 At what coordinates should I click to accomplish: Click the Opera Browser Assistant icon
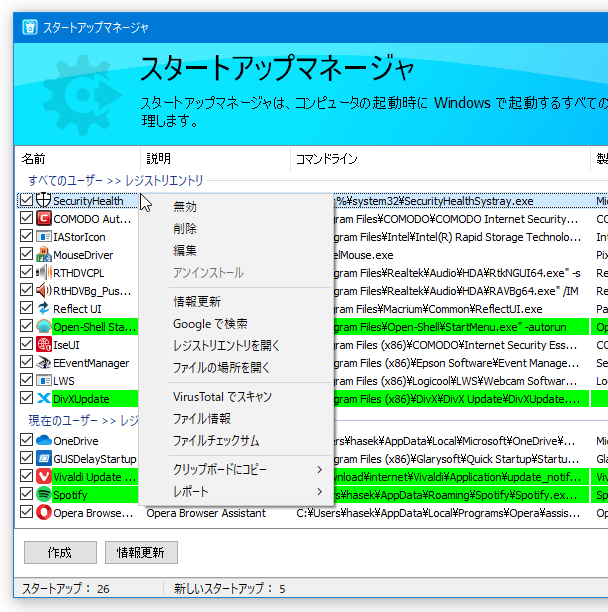click(x=43, y=512)
